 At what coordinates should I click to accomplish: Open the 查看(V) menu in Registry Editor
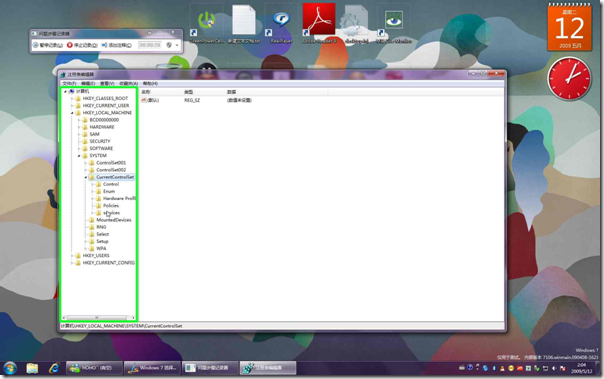[107, 83]
